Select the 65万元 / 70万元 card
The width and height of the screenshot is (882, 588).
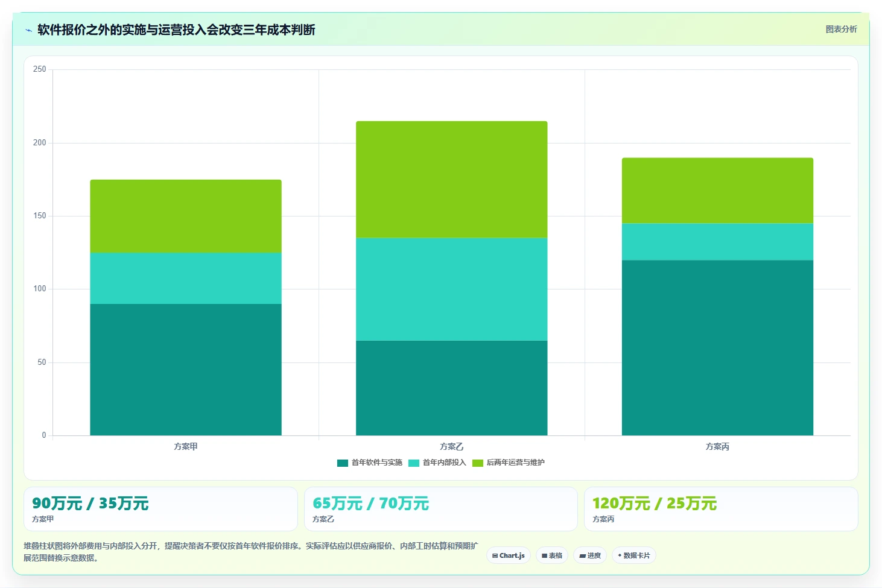pyautogui.click(x=441, y=509)
